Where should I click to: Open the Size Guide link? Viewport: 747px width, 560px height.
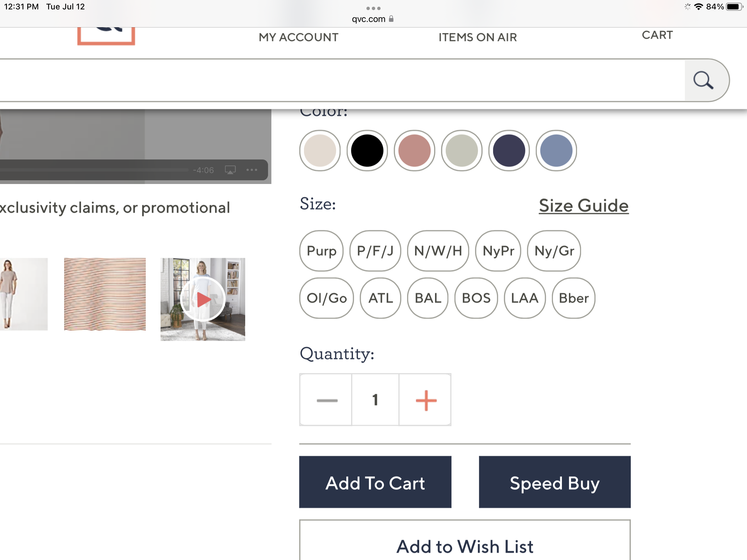click(x=583, y=205)
